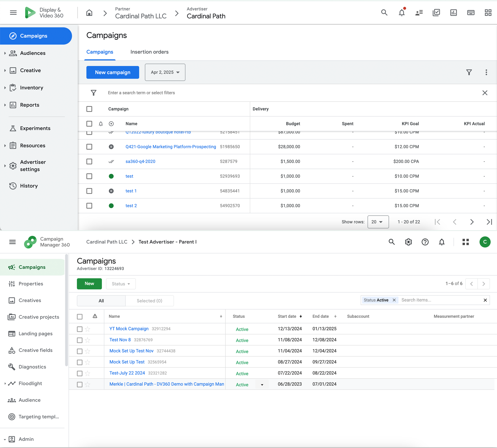Select all campaigns via DV360 header checkbox
The height and width of the screenshot is (448, 497).
[89, 109]
